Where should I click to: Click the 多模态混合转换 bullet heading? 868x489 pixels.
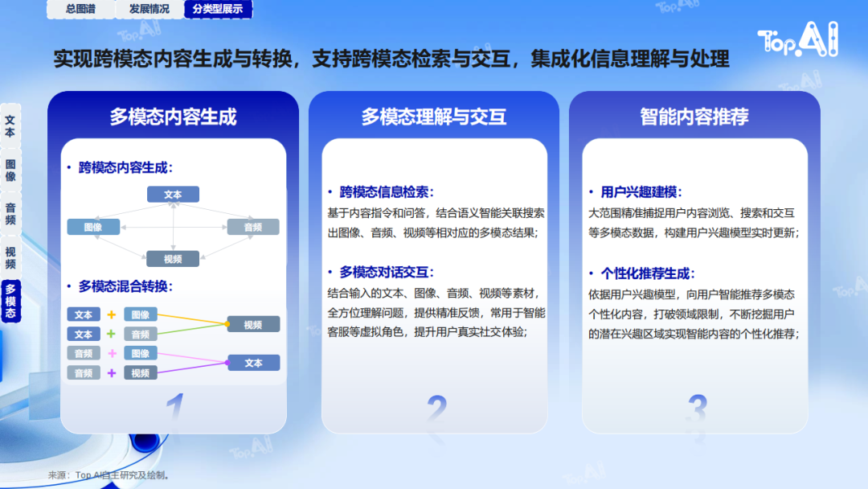tap(125, 286)
